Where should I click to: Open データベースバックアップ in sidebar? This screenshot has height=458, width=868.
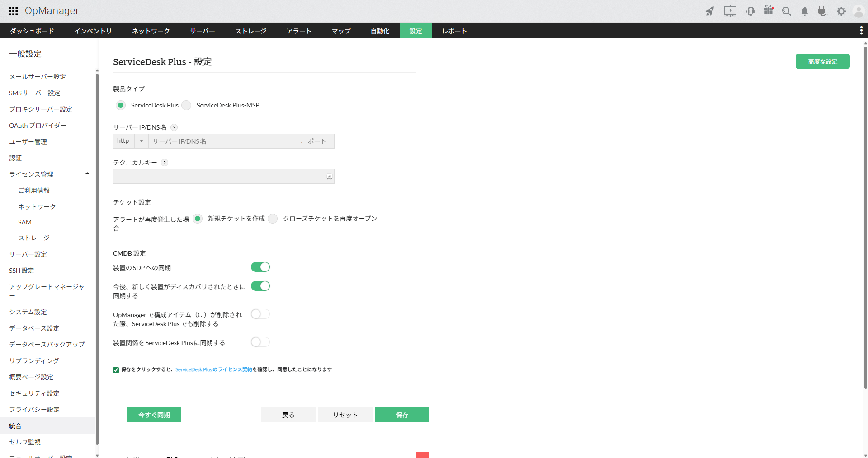(47, 345)
